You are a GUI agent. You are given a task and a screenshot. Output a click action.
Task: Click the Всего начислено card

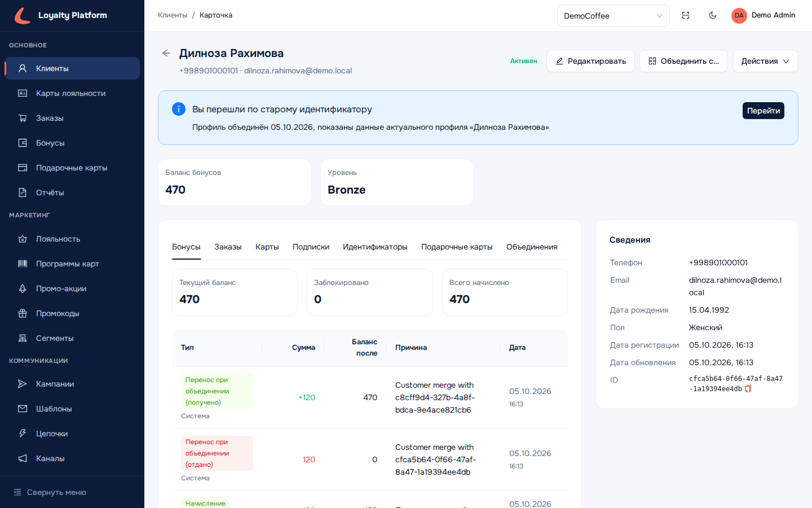[505, 292]
